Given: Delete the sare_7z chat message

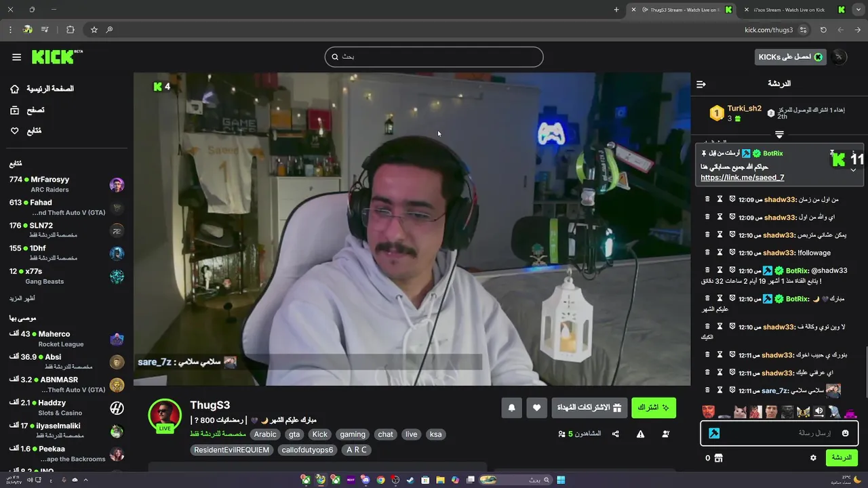Looking at the screenshot, I should 707,390.
